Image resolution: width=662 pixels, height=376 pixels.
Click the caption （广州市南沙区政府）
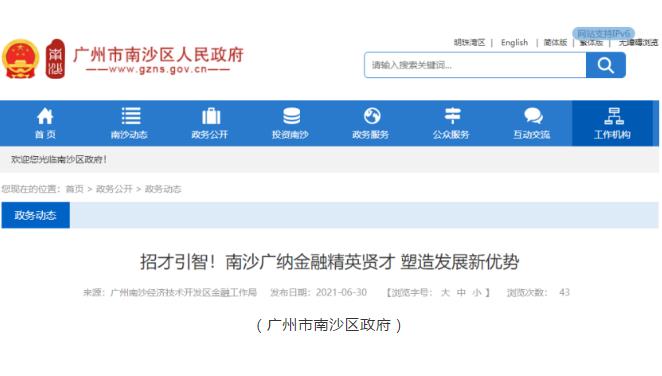tap(329, 325)
